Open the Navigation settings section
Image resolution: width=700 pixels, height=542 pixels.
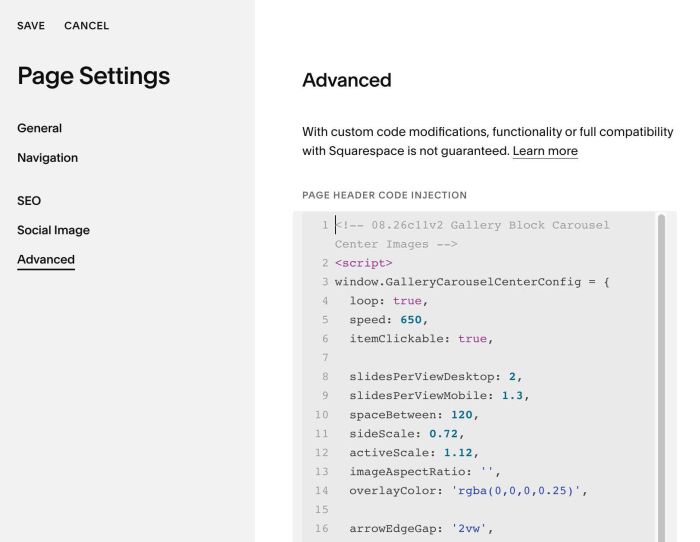(x=47, y=158)
